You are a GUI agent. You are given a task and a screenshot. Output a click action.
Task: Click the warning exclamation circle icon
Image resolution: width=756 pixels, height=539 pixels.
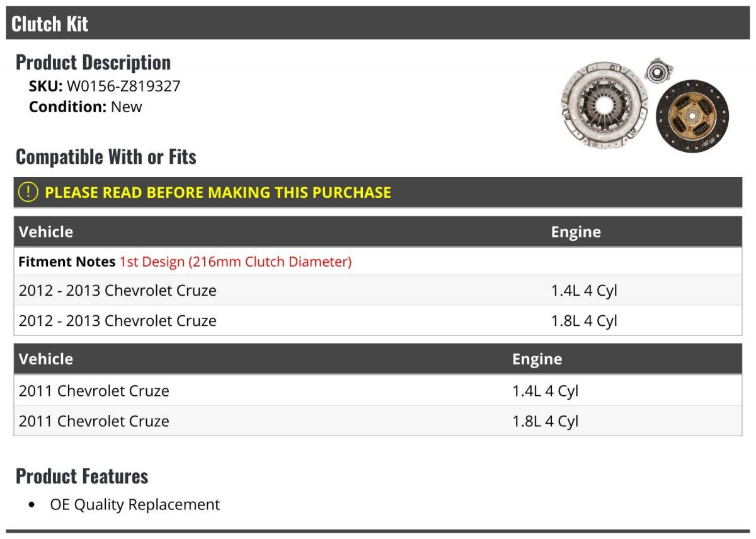[x=28, y=192]
